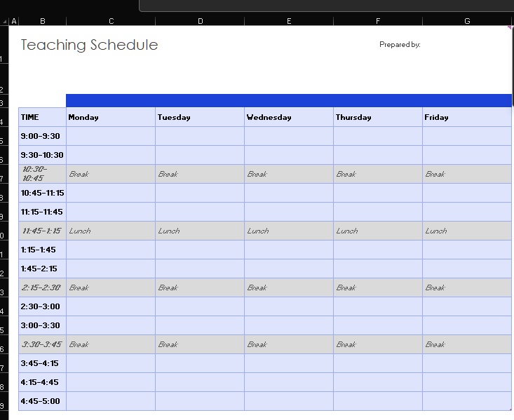Select the Monday header cell
This screenshot has height=420, width=514.
click(111, 117)
